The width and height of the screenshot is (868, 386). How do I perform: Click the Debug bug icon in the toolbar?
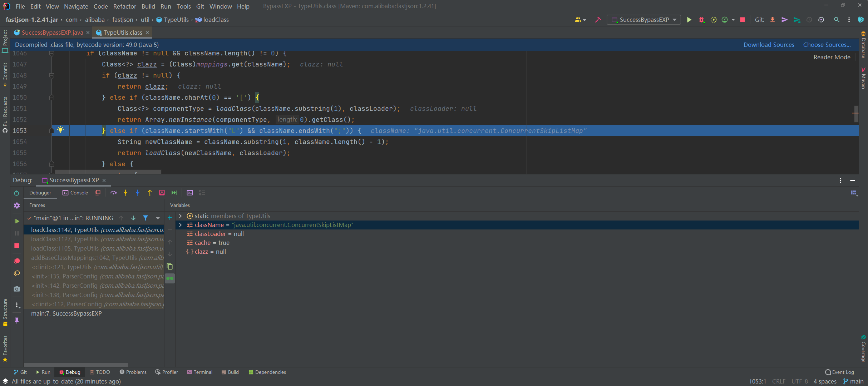pyautogui.click(x=701, y=20)
